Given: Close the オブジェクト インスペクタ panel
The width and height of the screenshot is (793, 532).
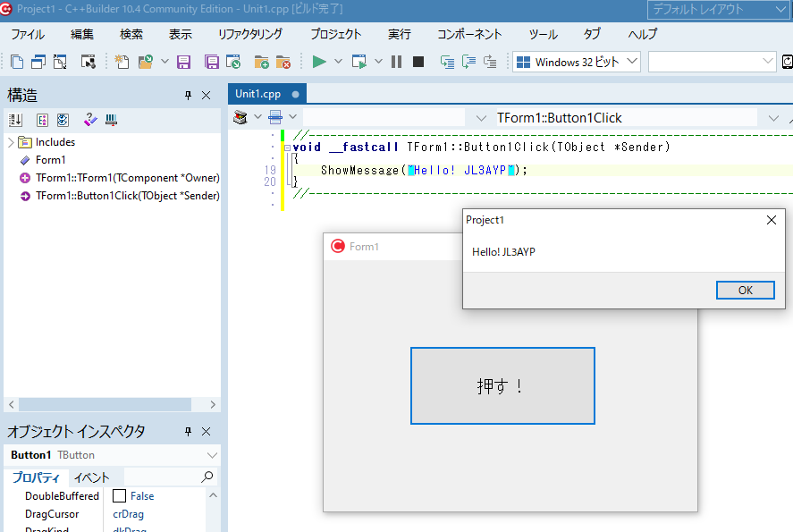Looking at the screenshot, I should pyautogui.click(x=206, y=431).
